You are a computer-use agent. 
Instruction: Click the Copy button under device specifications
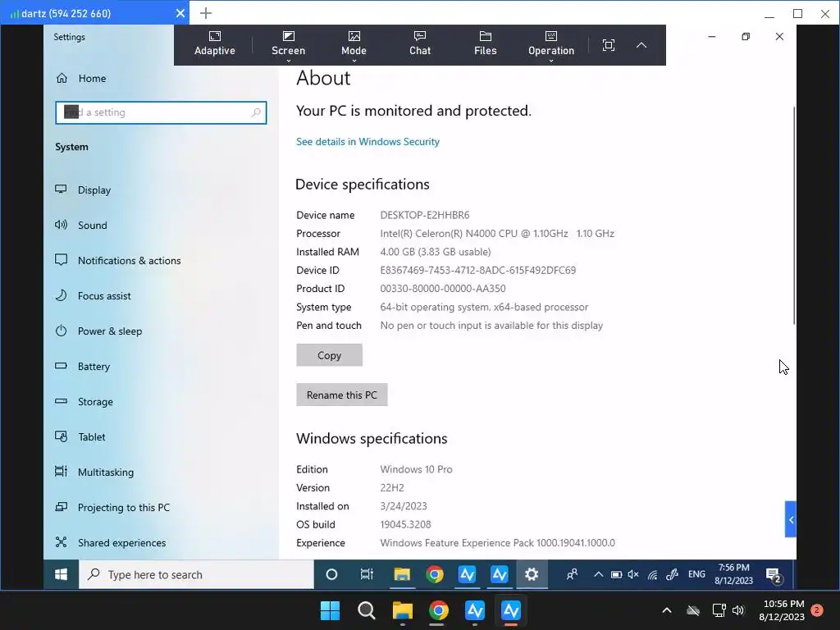[329, 355]
